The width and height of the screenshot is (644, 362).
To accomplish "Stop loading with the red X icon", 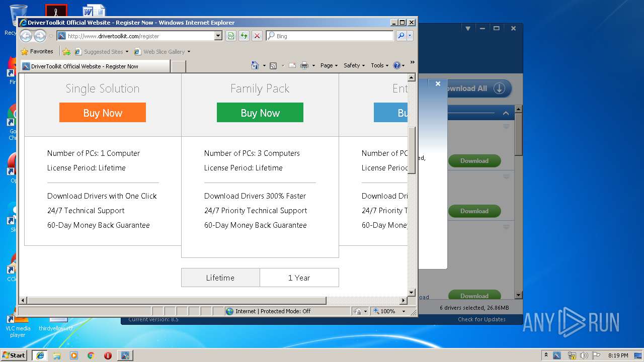I will 257,36.
